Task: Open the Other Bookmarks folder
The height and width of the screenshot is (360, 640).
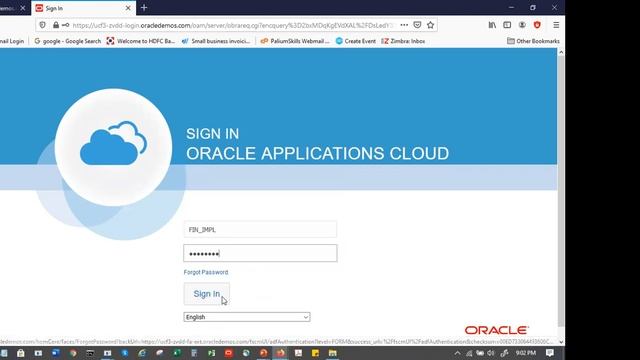Action: 533,41
